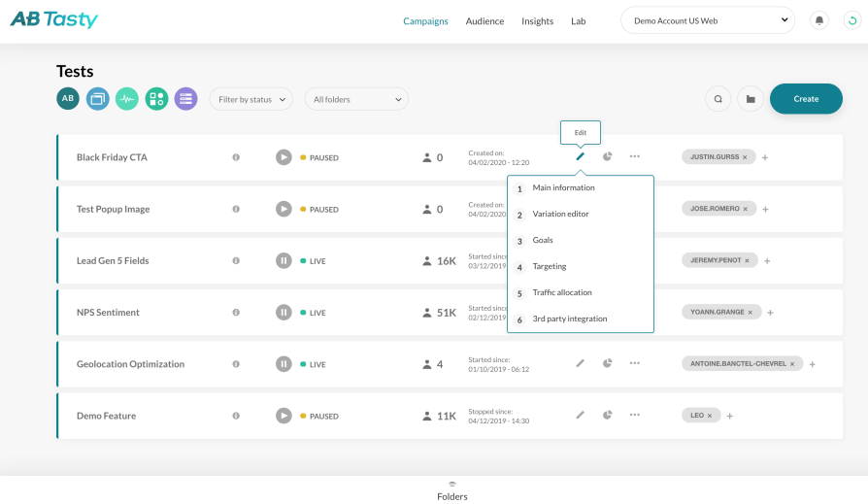Show info for Geolocation Optimization

pyautogui.click(x=236, y=364)
